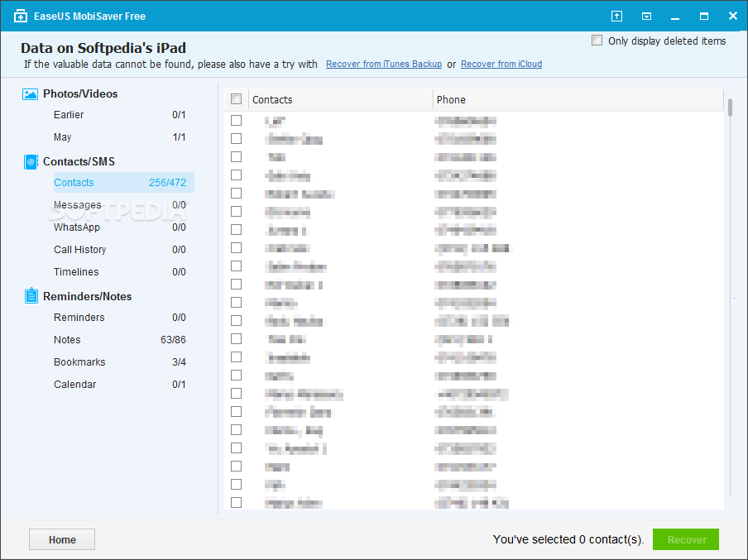
Task: Click the 'Data on Softpedia's iPad' title
Action: [x=103, y=48]
